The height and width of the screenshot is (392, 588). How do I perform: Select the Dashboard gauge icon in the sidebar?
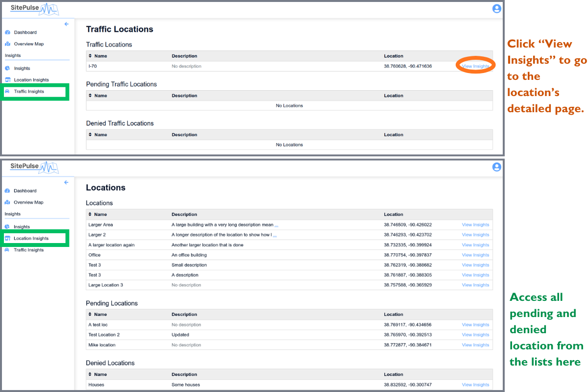coord(8,32)
